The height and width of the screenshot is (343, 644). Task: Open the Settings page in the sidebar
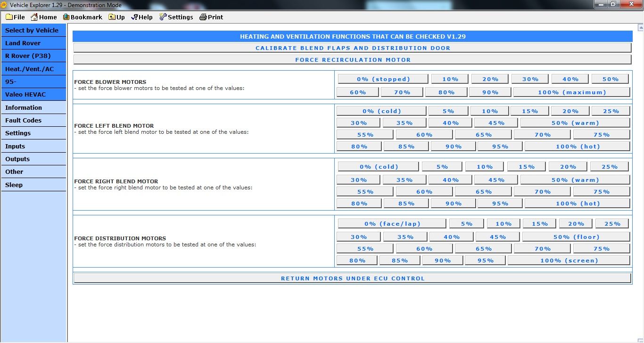pyautogui.click(x=33, y=133)
